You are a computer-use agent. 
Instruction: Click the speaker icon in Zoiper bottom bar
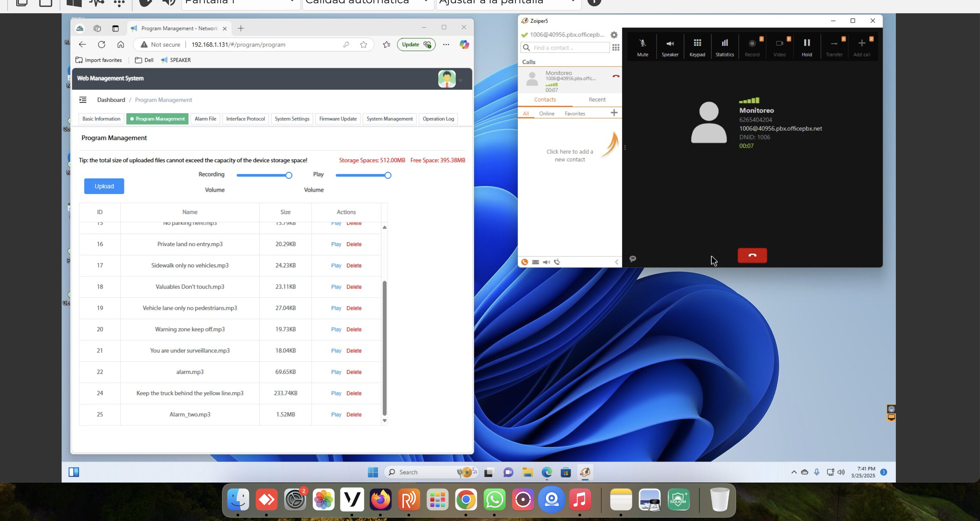(546, 262)
